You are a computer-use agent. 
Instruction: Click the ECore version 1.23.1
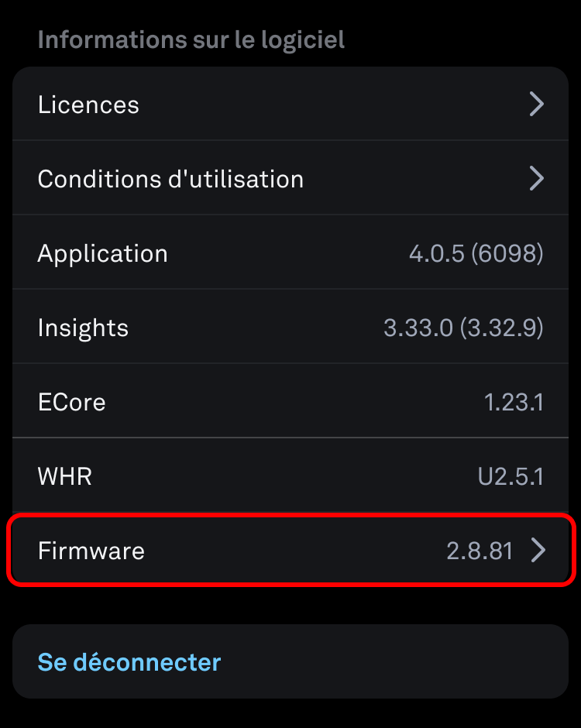click(514, 402)
